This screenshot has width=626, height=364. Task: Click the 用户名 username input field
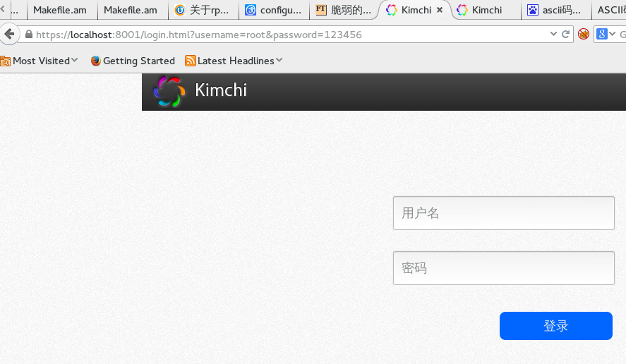[x=503, y=213]
